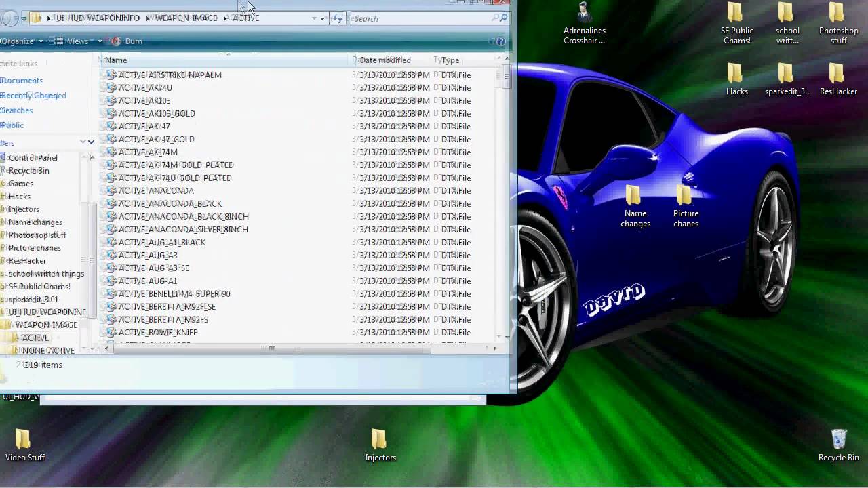Viewport: 868px width, 488px height.
Task: Open Searches favorite link
Action: (x=16, y=110)
